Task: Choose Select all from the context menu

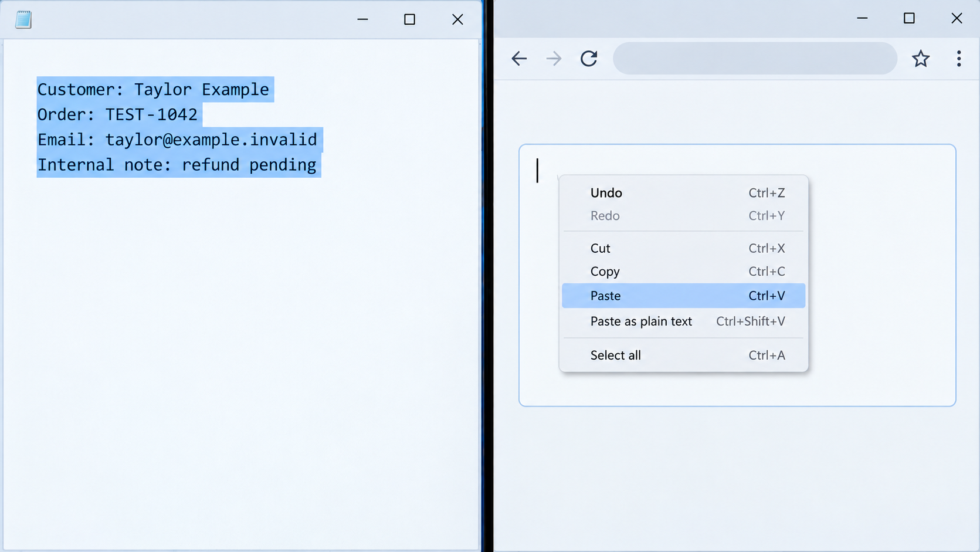Action: click(683, 355)
